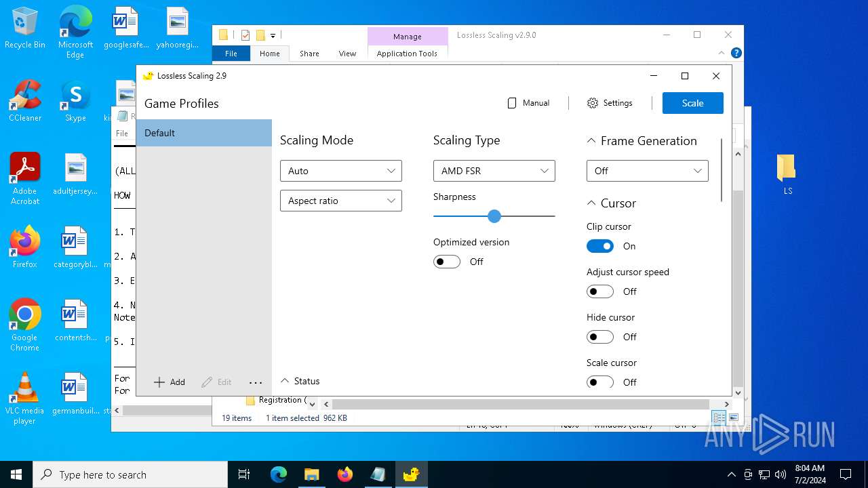This screenshot has width=868, height=488.
Task: Switch Explorer to large icons view
Action: point(733,418)
